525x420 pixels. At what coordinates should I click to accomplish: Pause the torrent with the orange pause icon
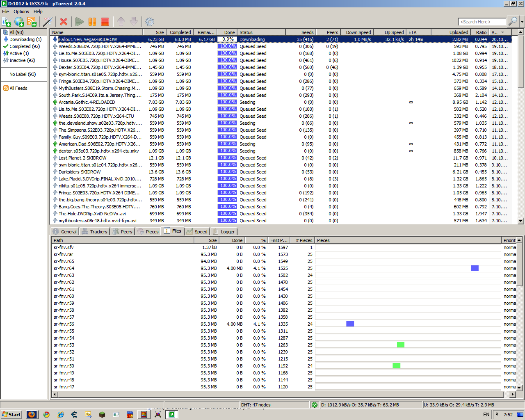92,22
